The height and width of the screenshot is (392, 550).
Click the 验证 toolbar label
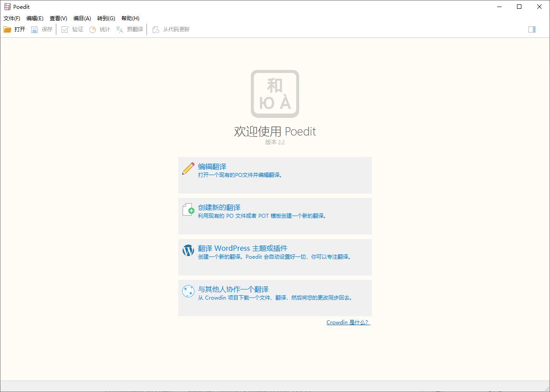click(x=78, y=29)
